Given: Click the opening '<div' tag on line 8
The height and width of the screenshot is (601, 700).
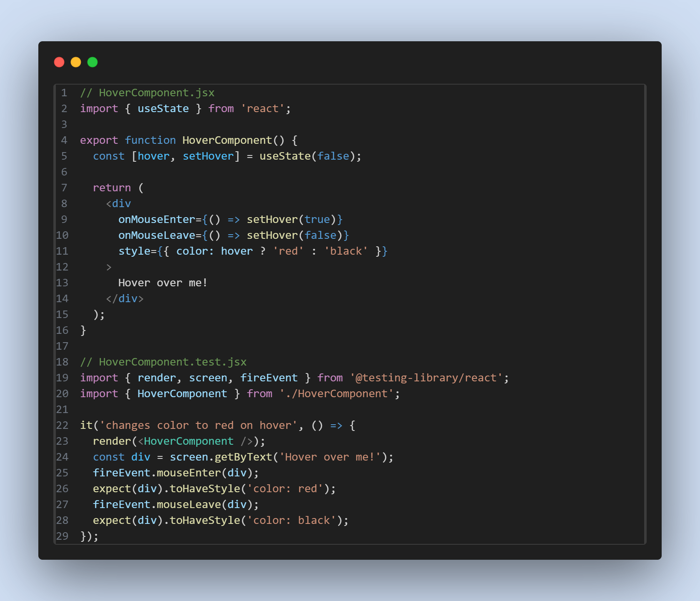Looking at the screenshot, I should click(x=118, y=203).
